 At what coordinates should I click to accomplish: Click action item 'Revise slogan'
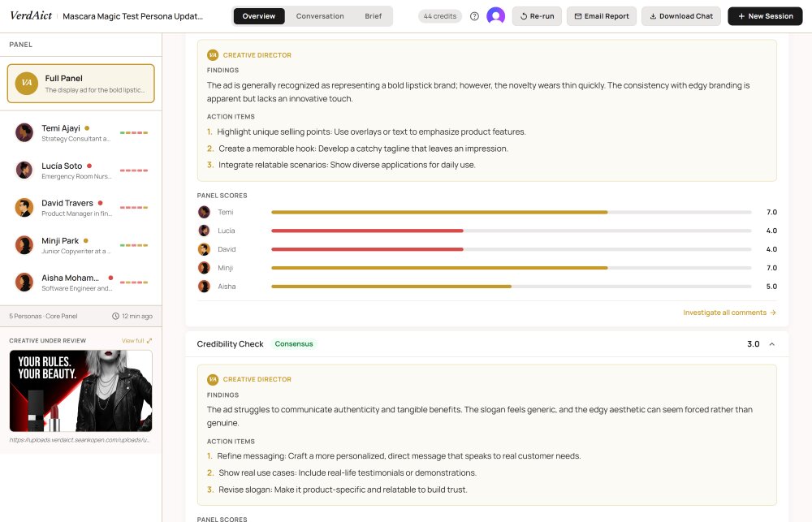click(337, 490)
